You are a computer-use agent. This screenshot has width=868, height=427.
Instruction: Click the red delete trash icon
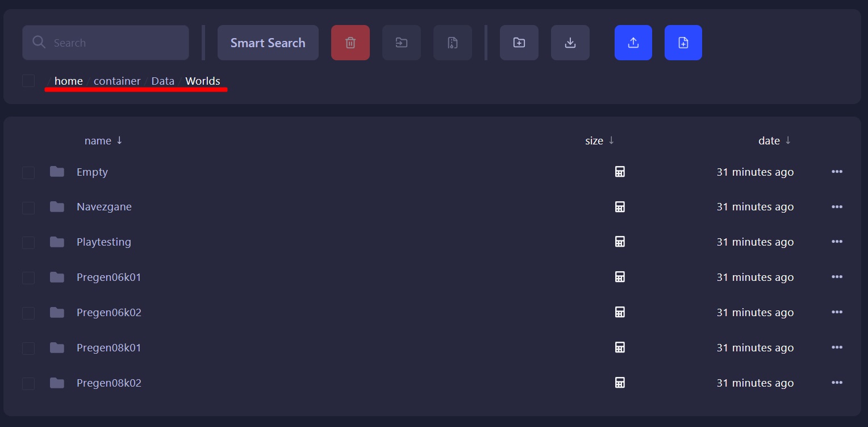(350, 43)
